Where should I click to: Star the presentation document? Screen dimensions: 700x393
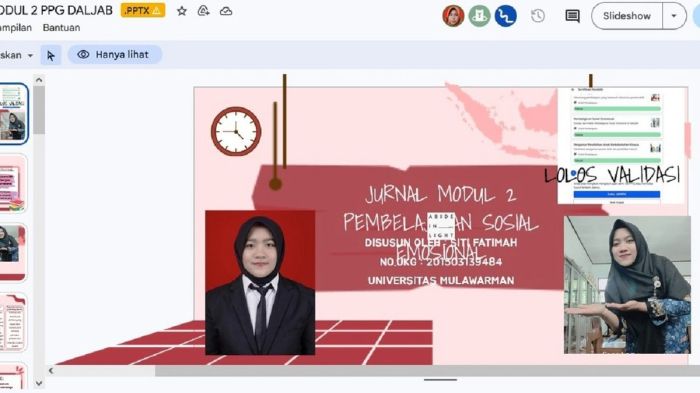coord(182,11)
